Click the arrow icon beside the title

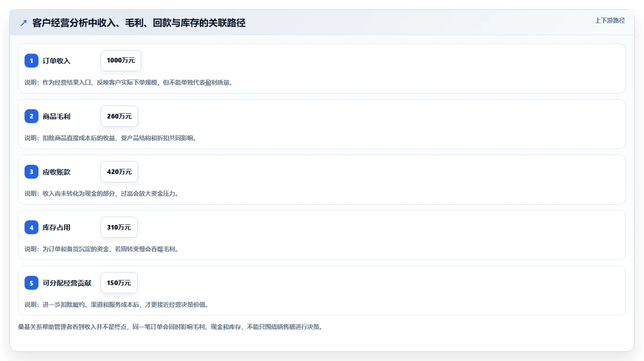(24, 23)
